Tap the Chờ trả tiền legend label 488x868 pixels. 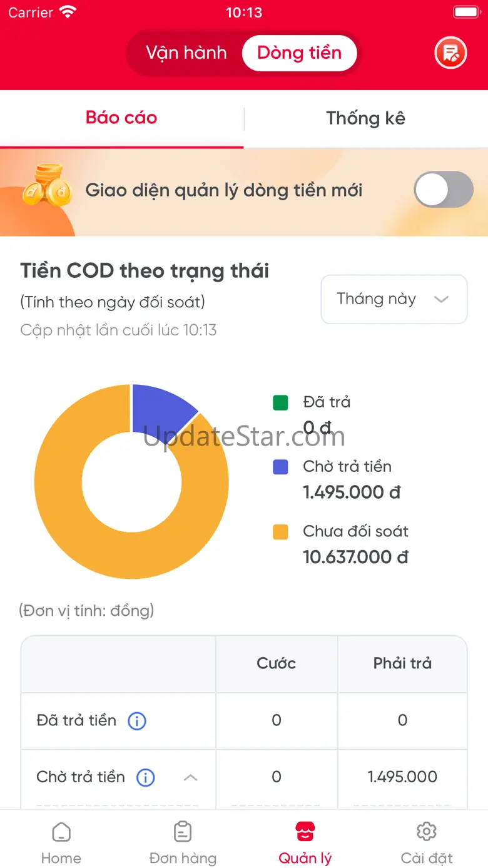pos(347,467)
